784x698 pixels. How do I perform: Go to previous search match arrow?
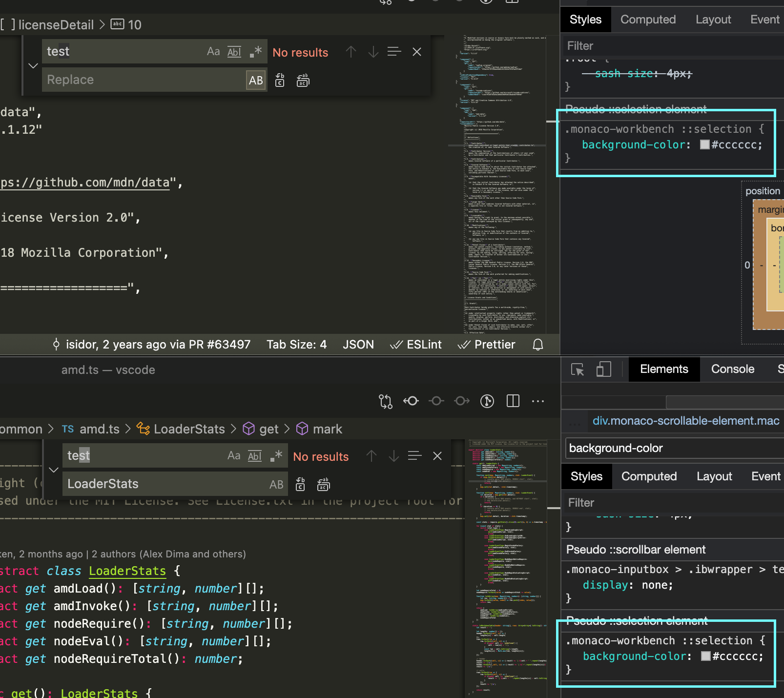[351, 52]
